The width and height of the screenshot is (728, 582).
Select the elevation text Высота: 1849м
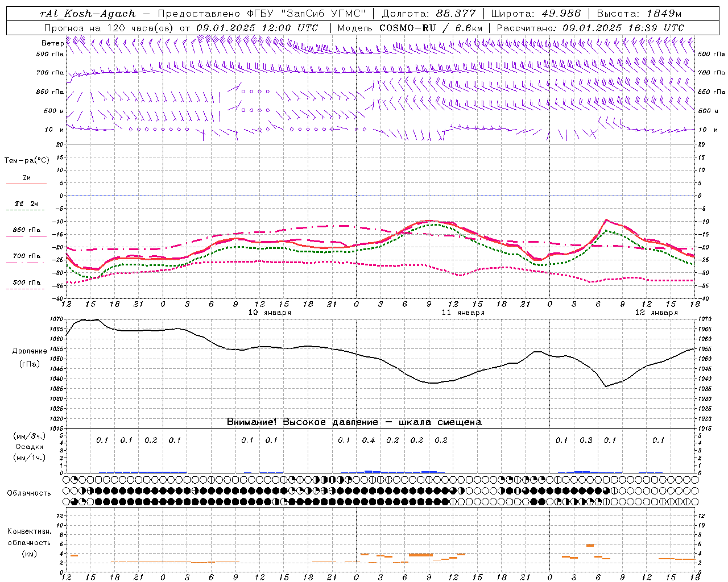(x=639, y=14)
